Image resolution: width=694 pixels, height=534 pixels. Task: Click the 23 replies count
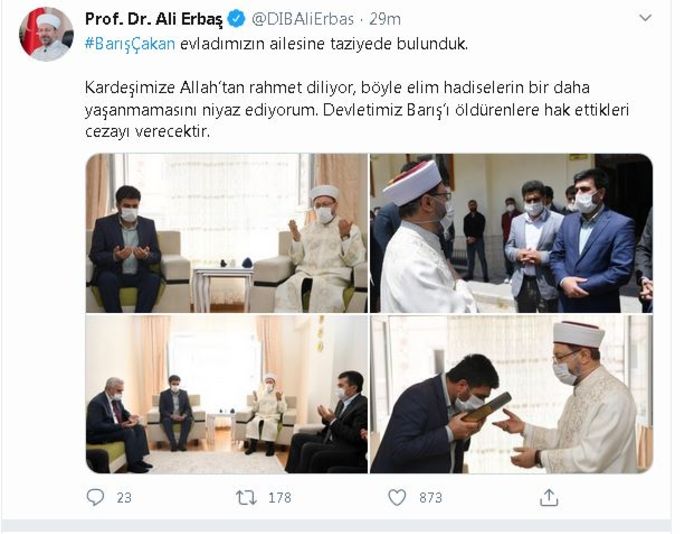click(x=124, y=498)
